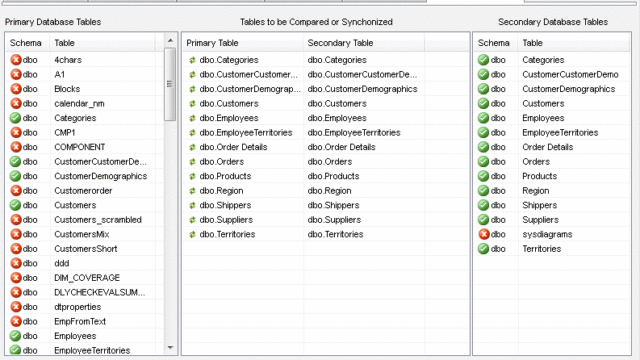The height and width of the screenshot is (360, 640).
Task: Click the red X icon beside sysdiagrams
Action: [484, 234]
